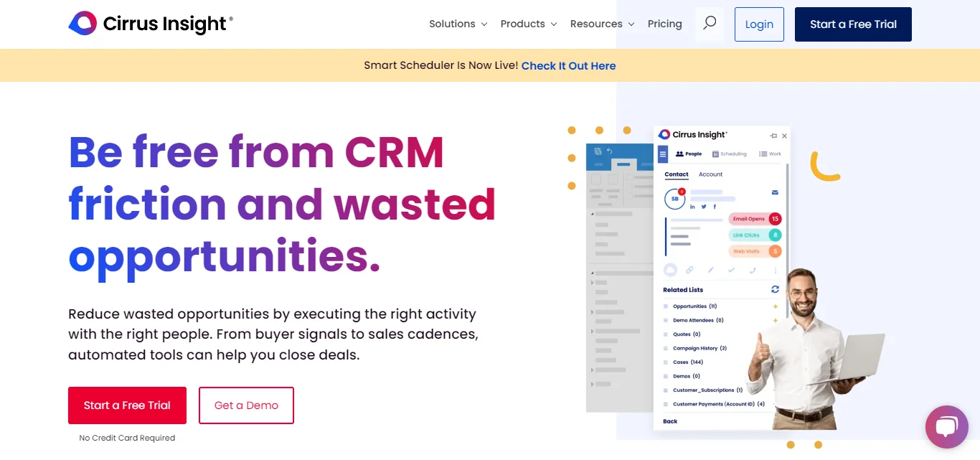Screen dimensions: 980x460
Task: Click the Facebook icon under contact name
Action: tap(715, 207)
